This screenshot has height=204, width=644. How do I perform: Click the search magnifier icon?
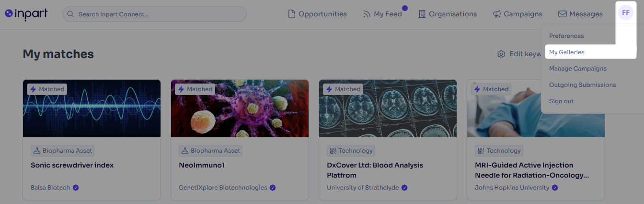click(x=71, y=14)
